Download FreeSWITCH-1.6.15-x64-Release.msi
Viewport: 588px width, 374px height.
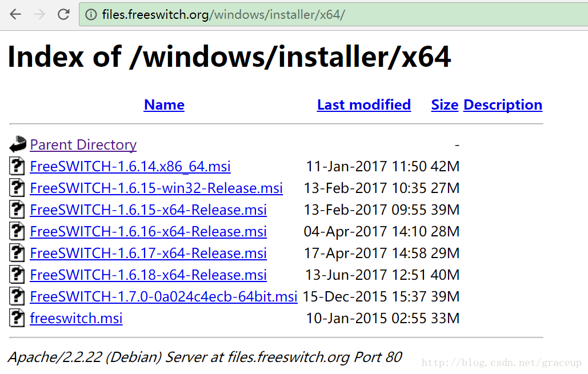coord(149,210)
